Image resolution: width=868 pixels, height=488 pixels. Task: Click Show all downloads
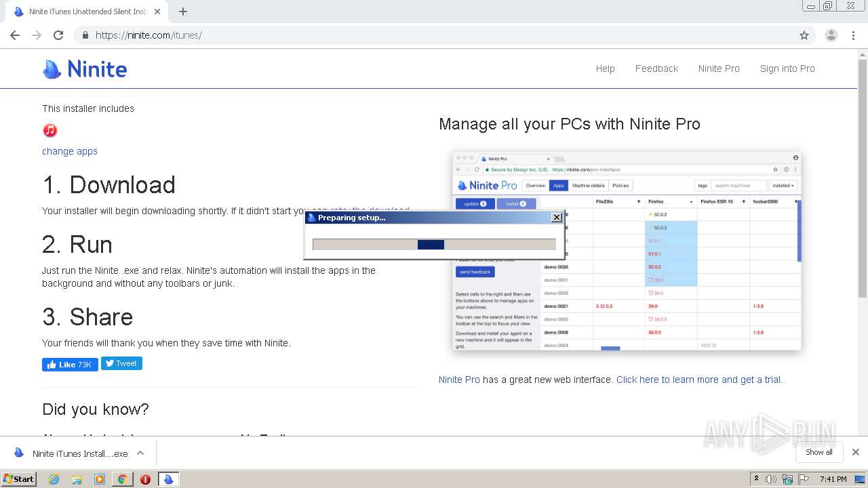coord(819,452)
